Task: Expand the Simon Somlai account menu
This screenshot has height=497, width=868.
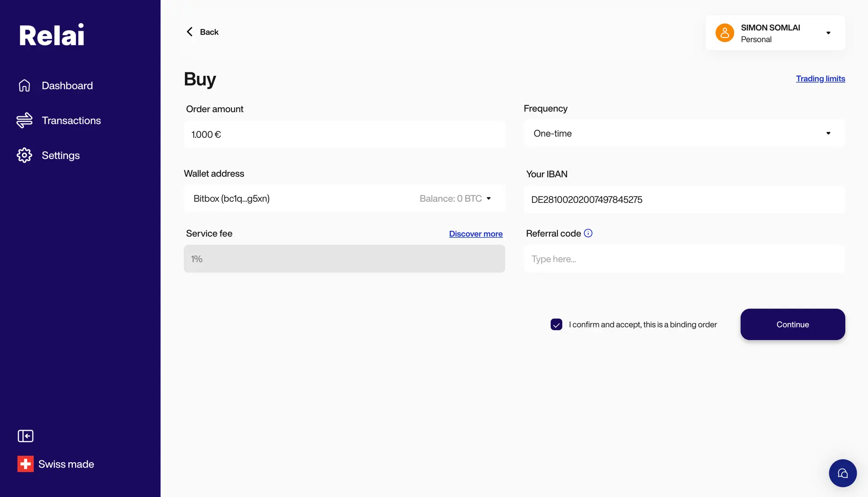Action: point(828,33)
